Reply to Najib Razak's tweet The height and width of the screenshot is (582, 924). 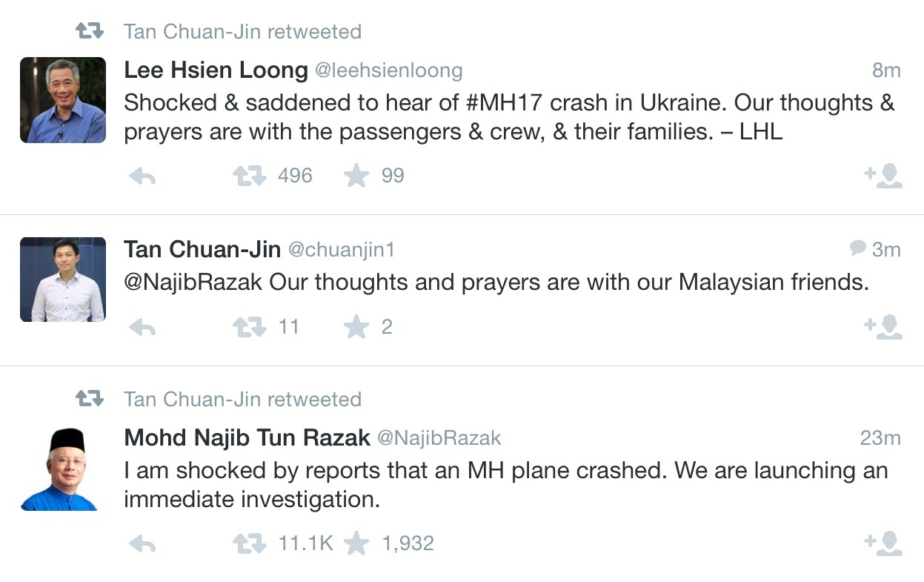click(142, 544)
